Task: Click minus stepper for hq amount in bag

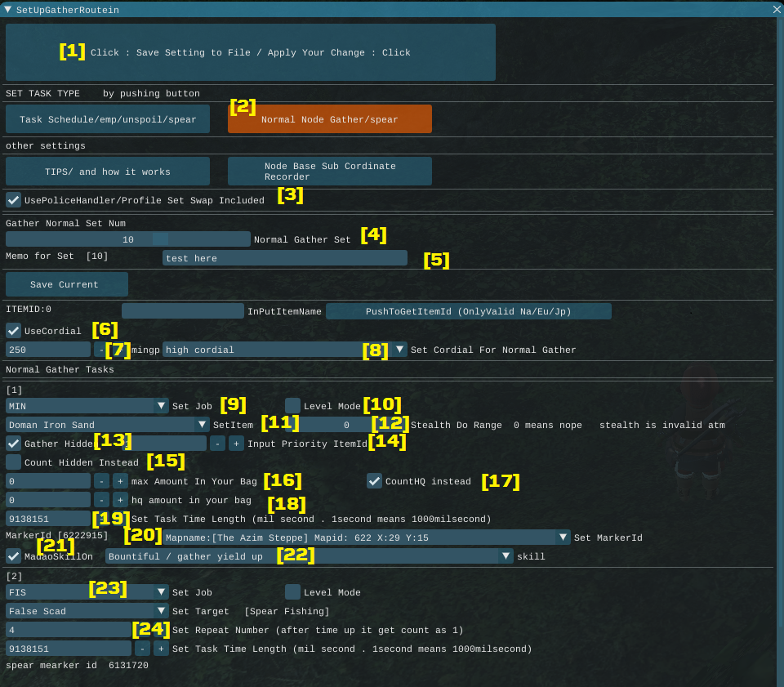Action: click(x=101, y=499)
